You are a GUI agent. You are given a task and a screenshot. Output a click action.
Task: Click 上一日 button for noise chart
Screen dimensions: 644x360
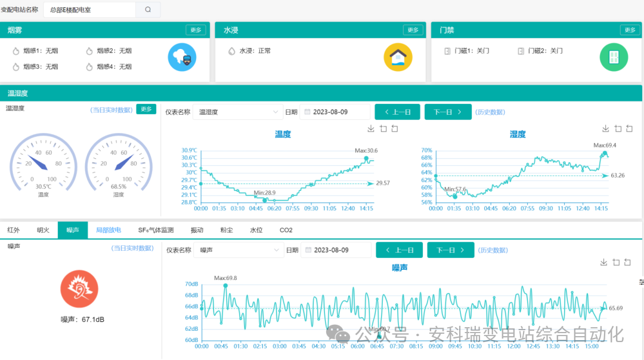point(399,250)
